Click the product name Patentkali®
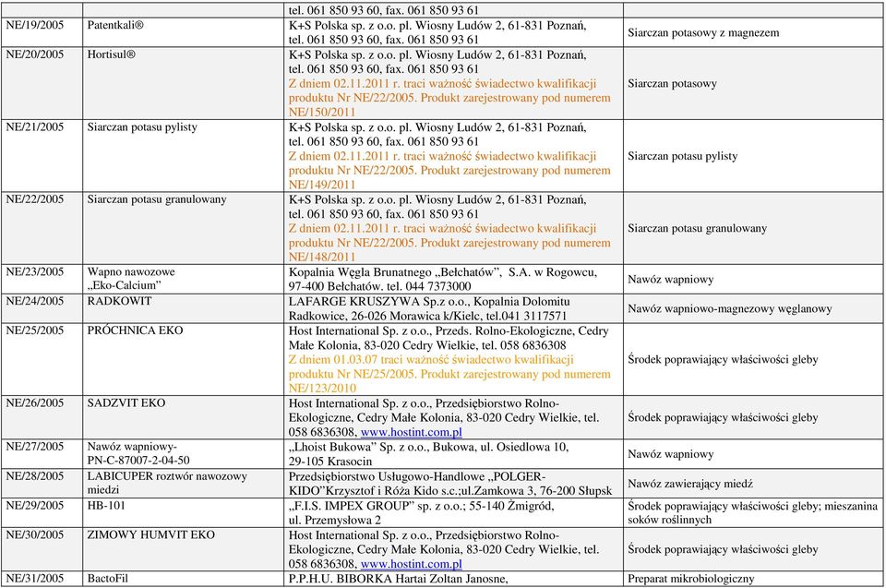This screenshot has width=886, height=588. point(115,26)
